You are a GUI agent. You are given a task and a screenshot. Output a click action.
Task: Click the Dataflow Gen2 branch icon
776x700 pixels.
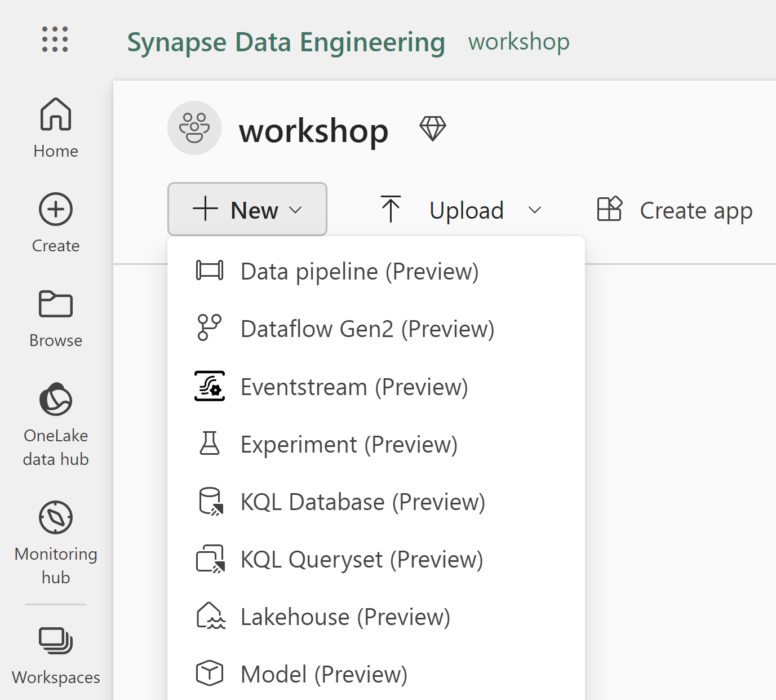[x=210, y=328]
